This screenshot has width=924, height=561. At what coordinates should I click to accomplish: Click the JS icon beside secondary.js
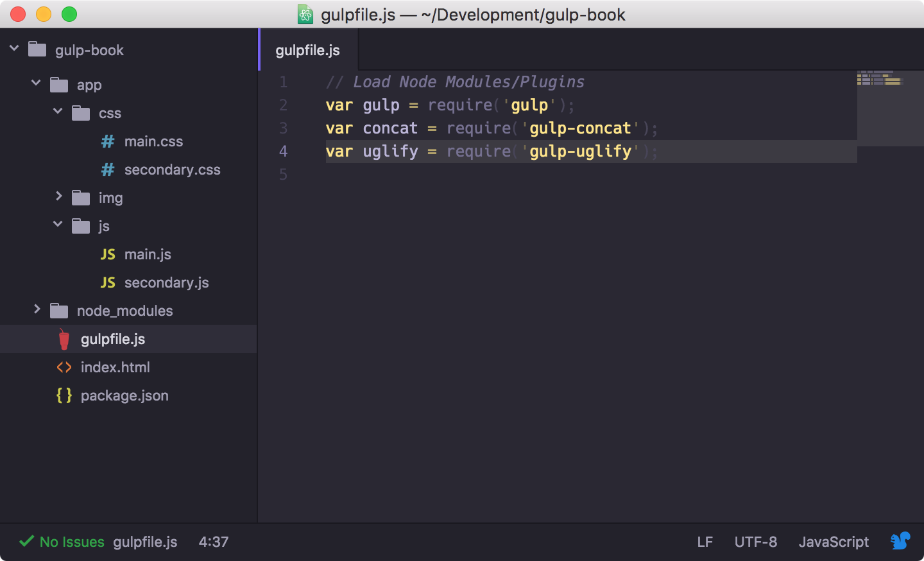coord(108,282)
